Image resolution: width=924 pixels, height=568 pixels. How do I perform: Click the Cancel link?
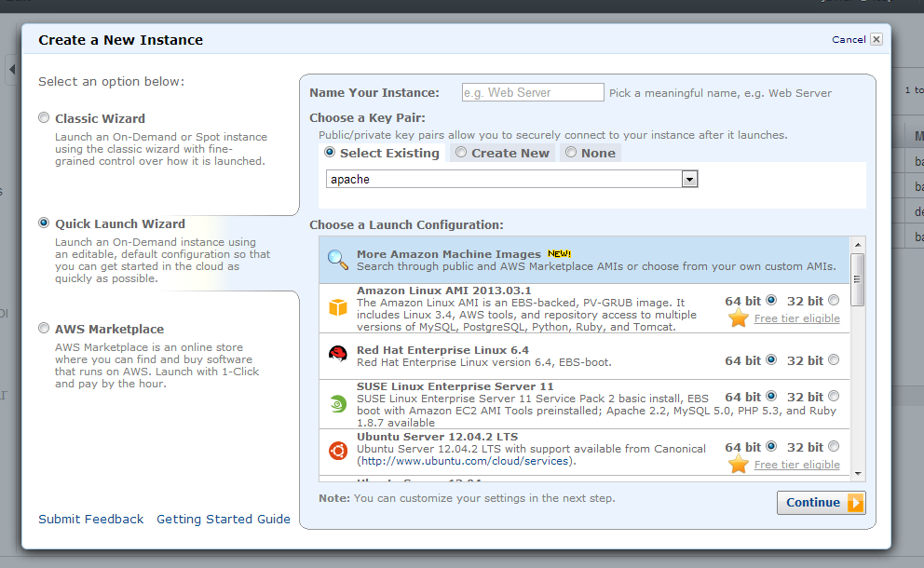click(x=849, y=39)
